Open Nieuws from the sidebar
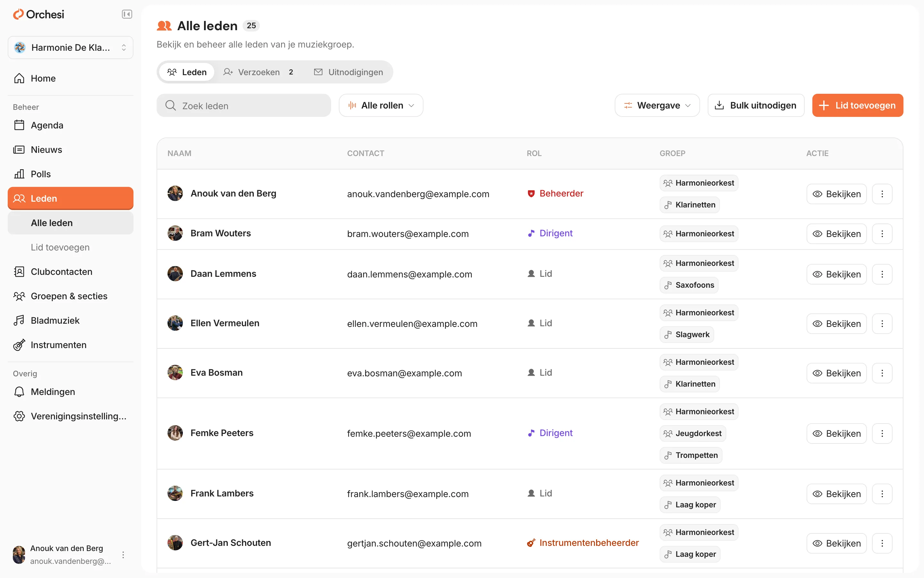 (71, 149)
